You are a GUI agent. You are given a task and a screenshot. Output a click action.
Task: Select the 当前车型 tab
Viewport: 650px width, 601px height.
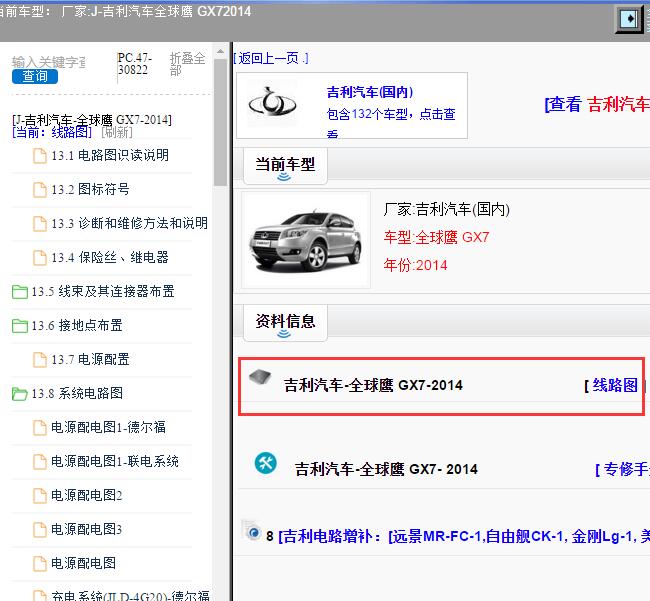[x=285, y=167]
